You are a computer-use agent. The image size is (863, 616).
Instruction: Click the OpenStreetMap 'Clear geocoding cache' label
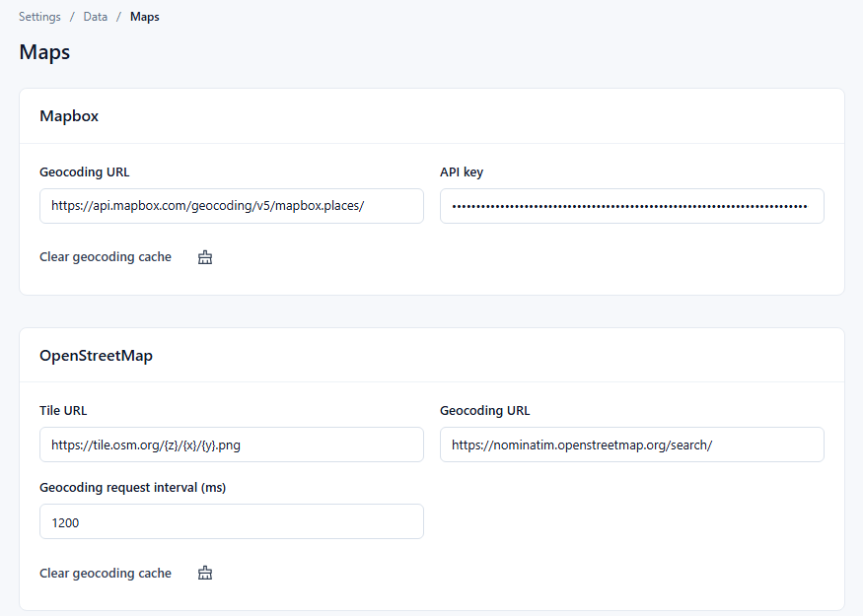(106, 573)
